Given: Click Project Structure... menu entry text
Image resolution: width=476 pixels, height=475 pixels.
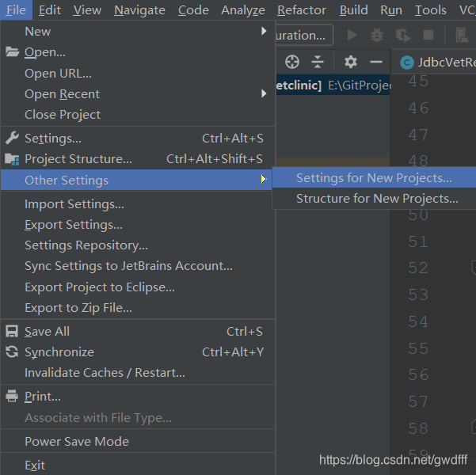Looking at the screenshot, I should (x=78, y=159).
